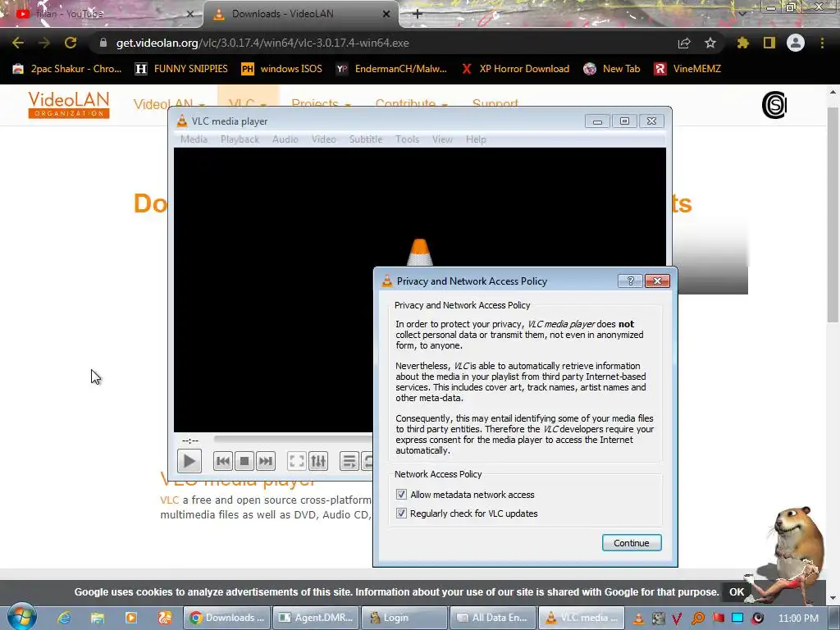The width and height of the screenshot is (840, 630).
Task: Open Chrome three-dot menu
Action: point(822,43)
